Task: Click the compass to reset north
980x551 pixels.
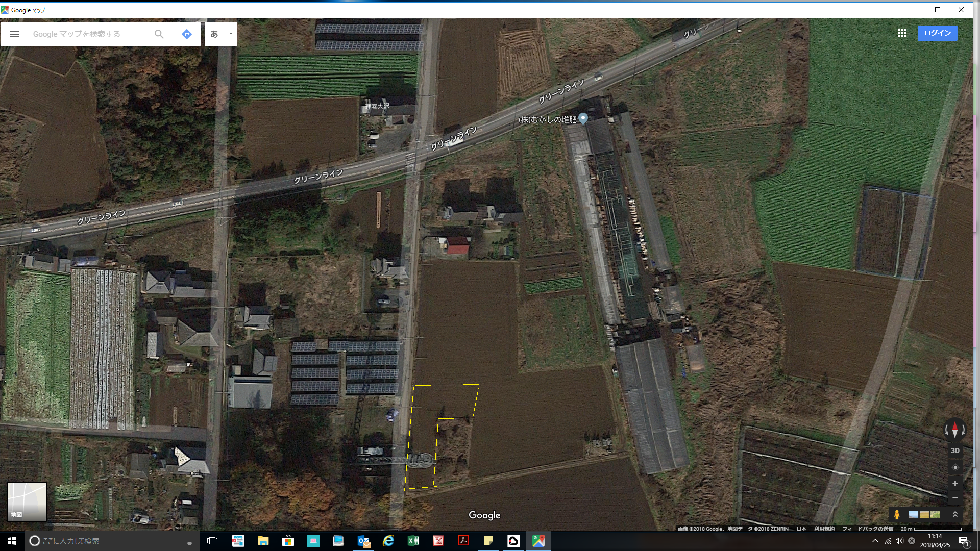Action: pos(955,430)
